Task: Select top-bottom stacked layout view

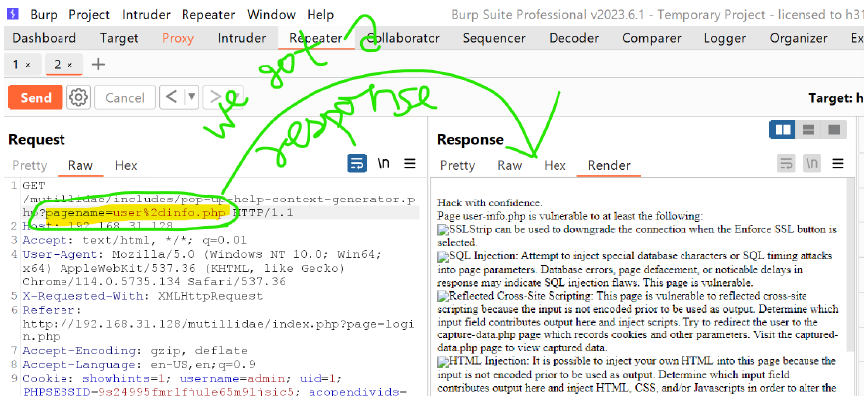Action: click(x=808, y=130)
